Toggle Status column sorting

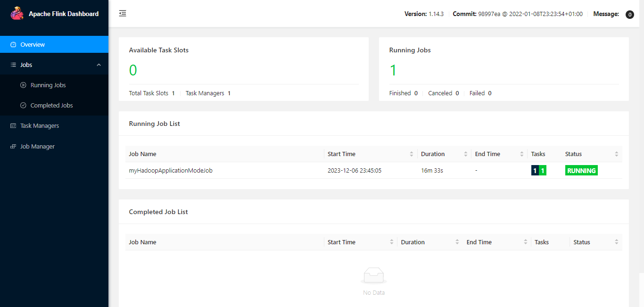coord(616,154)
